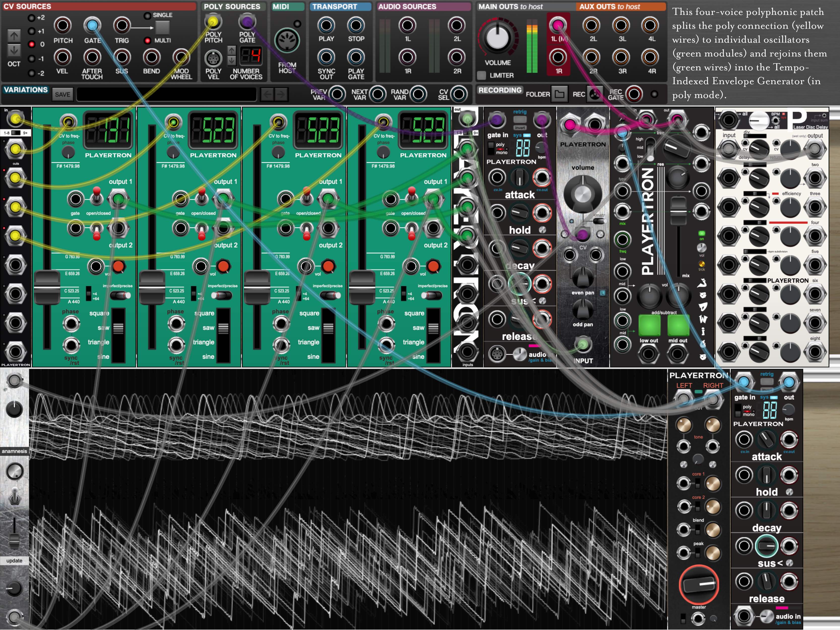The width and height of the screenshot is (840, 630).
Task: Click the SAVE button in VARIATIONS
Action: tap(63, 94)
